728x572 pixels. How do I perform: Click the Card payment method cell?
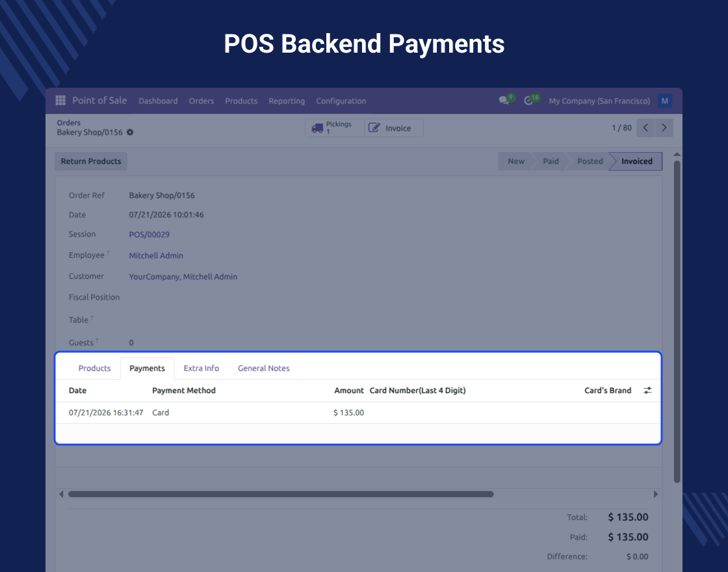tap(161, 413)
